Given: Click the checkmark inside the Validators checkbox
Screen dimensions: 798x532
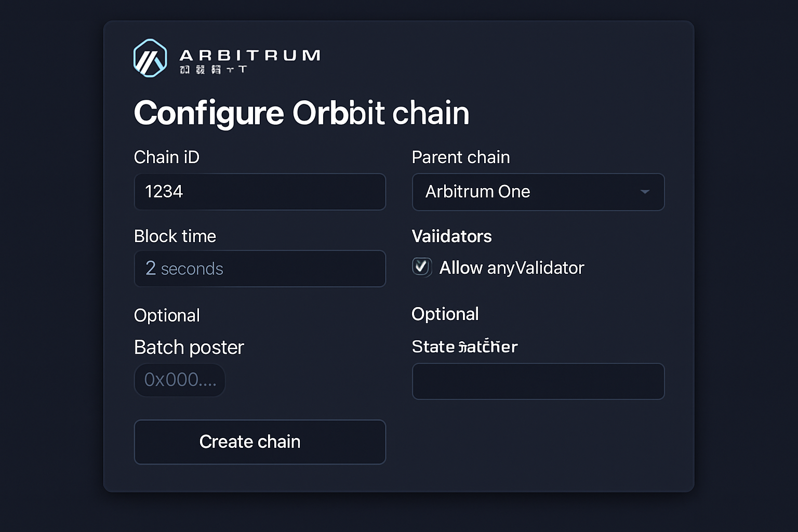Looking at the screenshot, I should click(x=422, y=267).
